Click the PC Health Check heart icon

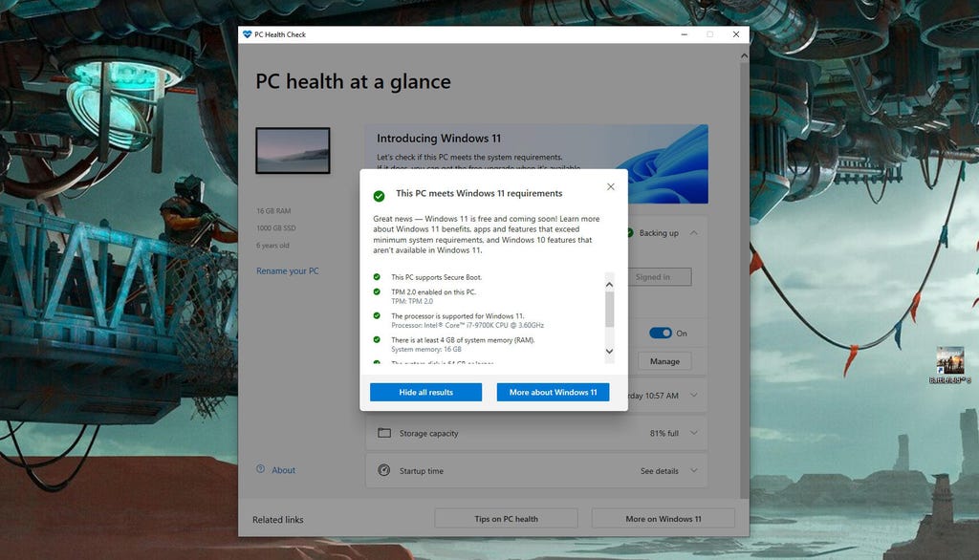[247, 34]
